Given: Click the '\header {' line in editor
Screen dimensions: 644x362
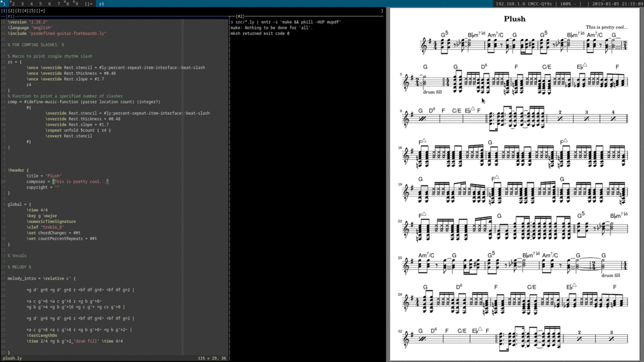Looking at the screenshot, I should 18,170.
